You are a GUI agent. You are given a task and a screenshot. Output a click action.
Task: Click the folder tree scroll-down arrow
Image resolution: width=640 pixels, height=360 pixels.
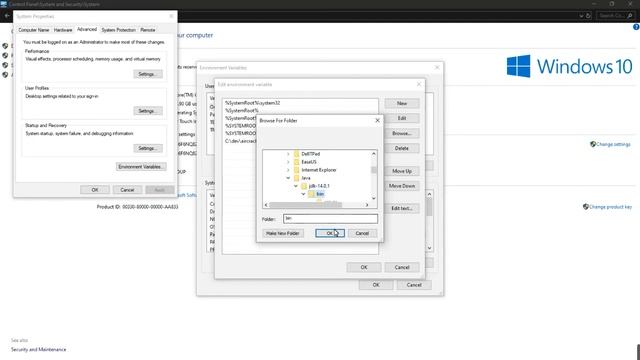(373, 198)
